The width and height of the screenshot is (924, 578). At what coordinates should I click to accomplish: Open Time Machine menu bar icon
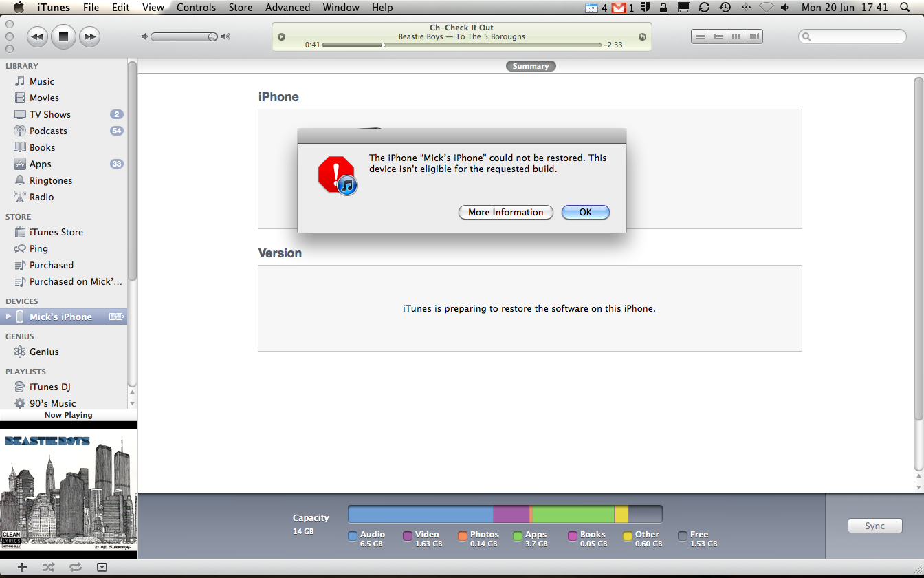tap(725, 8)
